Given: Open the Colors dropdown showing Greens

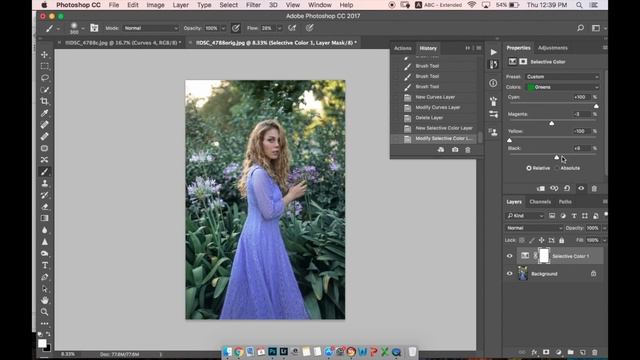Looking at the screenshot, I should (562, 87).
